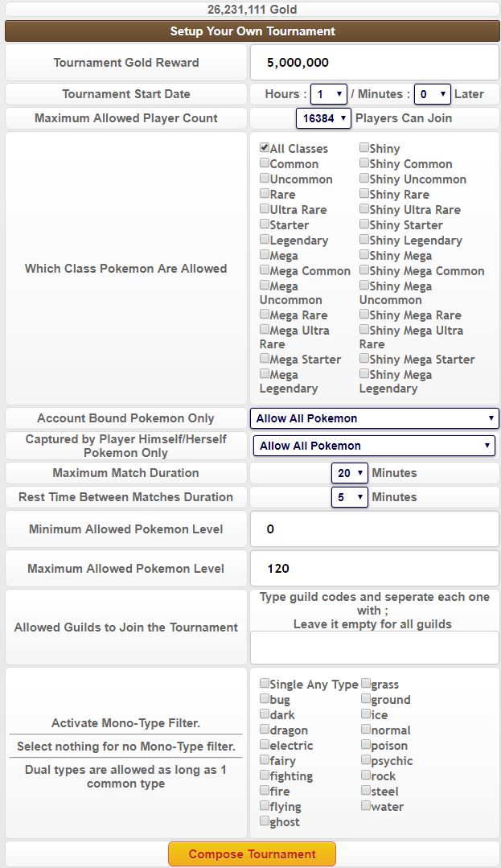
Task: Uncheck the All Classes checkbox
Action: (x=265, y=149)
